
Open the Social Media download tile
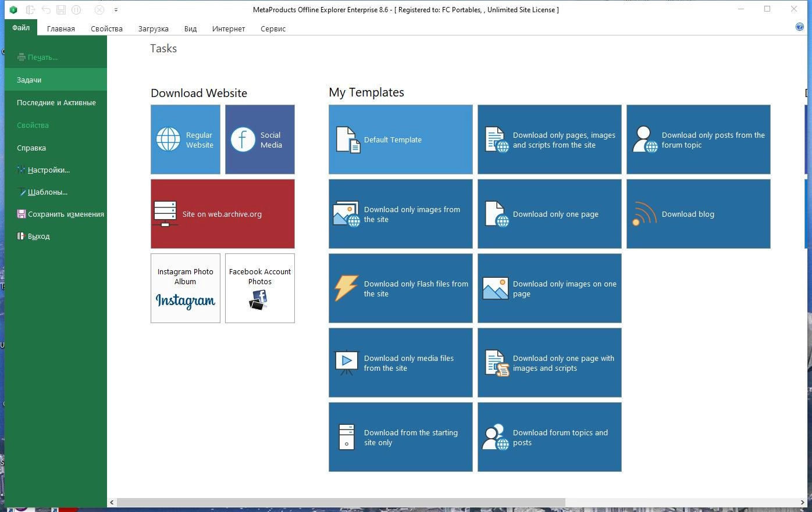point(260,139)
